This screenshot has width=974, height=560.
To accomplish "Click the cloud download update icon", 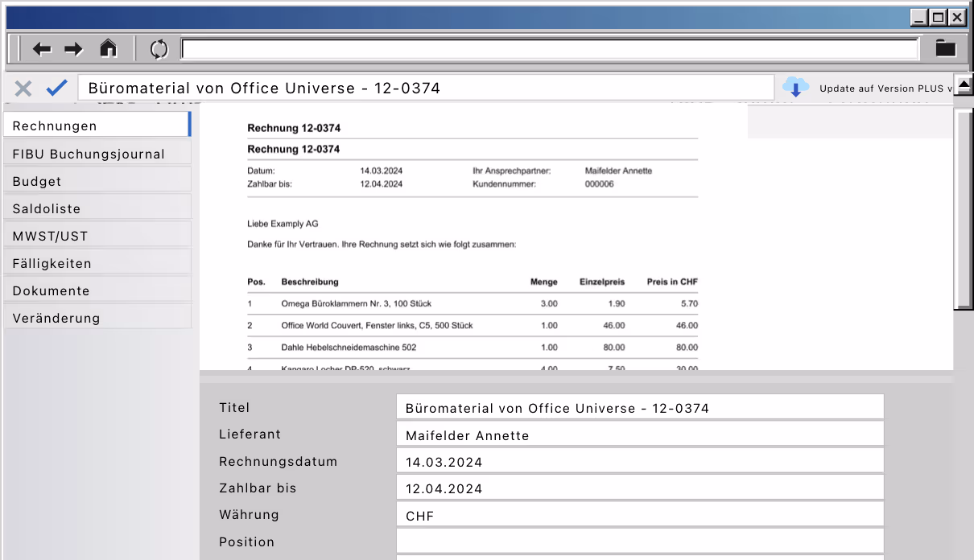I will 795,87.
